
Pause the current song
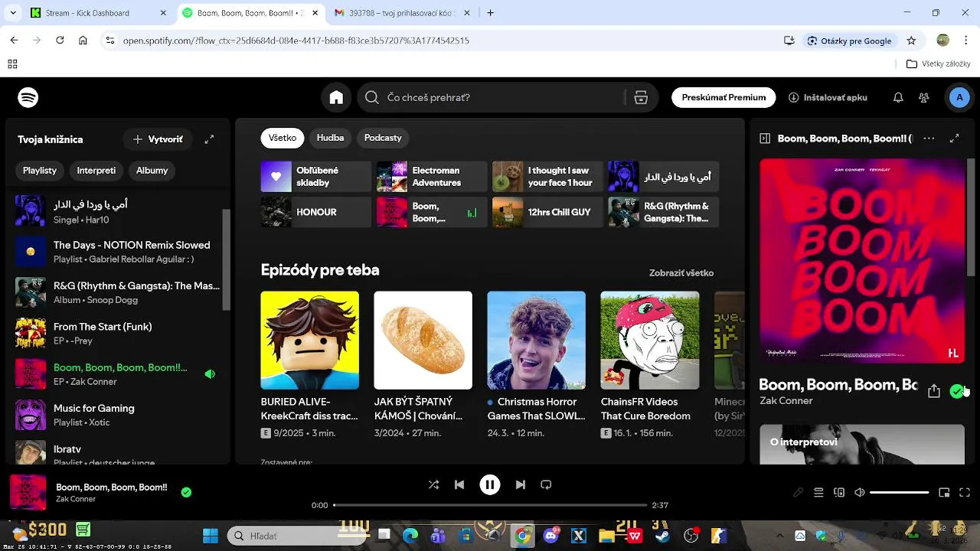coord(490,484)
